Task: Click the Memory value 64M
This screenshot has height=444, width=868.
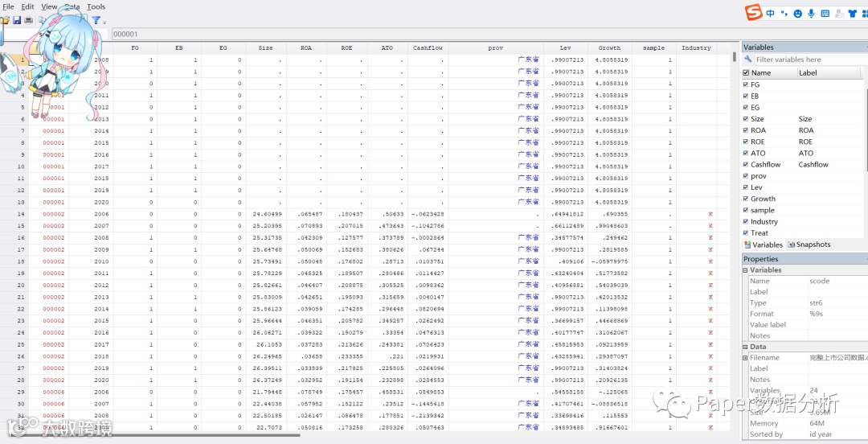Action: point(816,424)
